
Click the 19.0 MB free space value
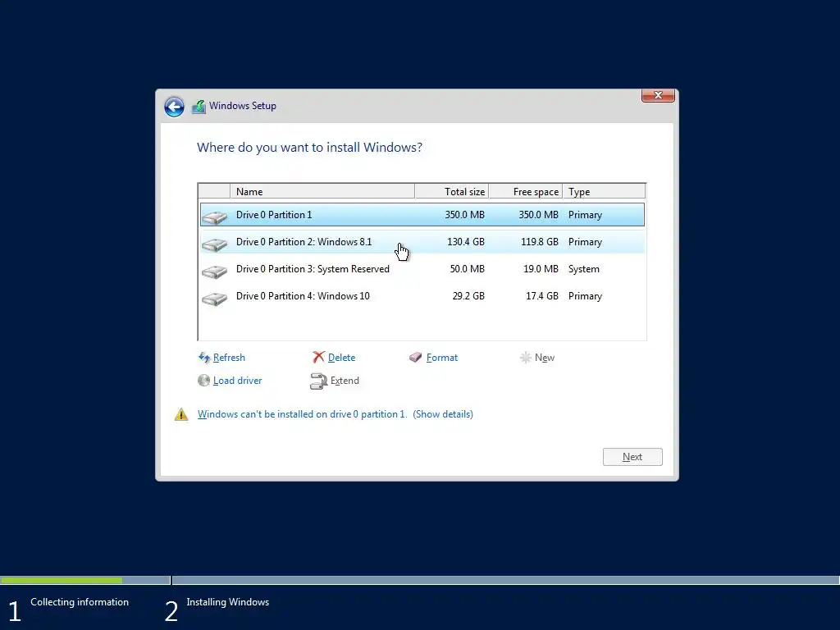pyautogui.click(x=541, y=269)
